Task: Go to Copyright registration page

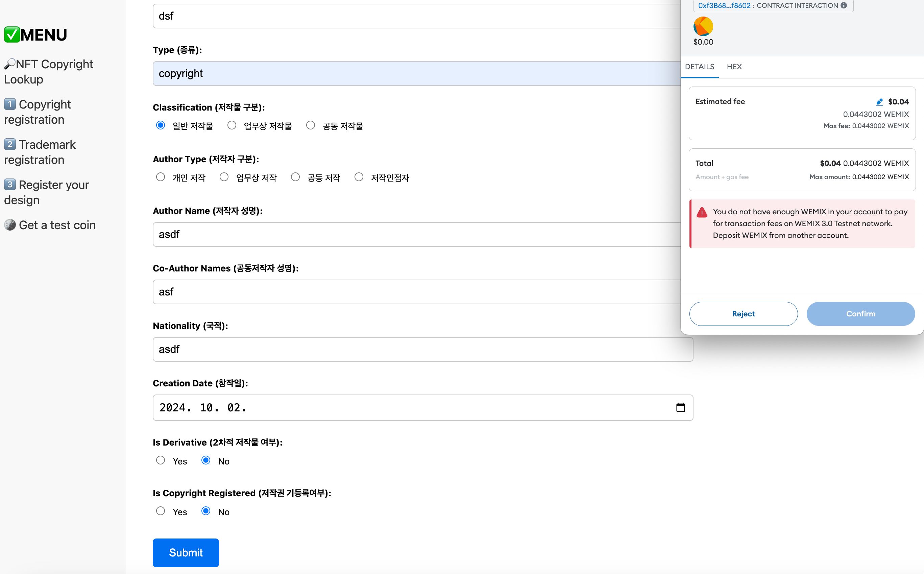Action: point(38,112)
